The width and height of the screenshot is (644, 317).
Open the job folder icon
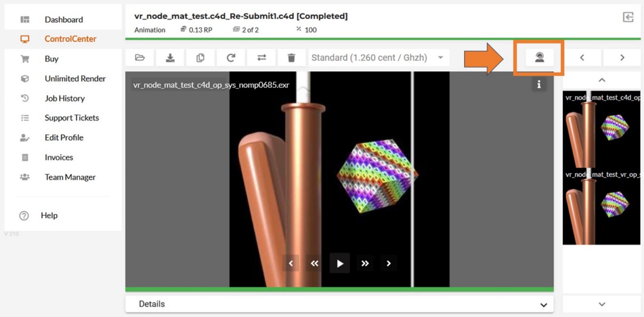[x=140, y=58]
